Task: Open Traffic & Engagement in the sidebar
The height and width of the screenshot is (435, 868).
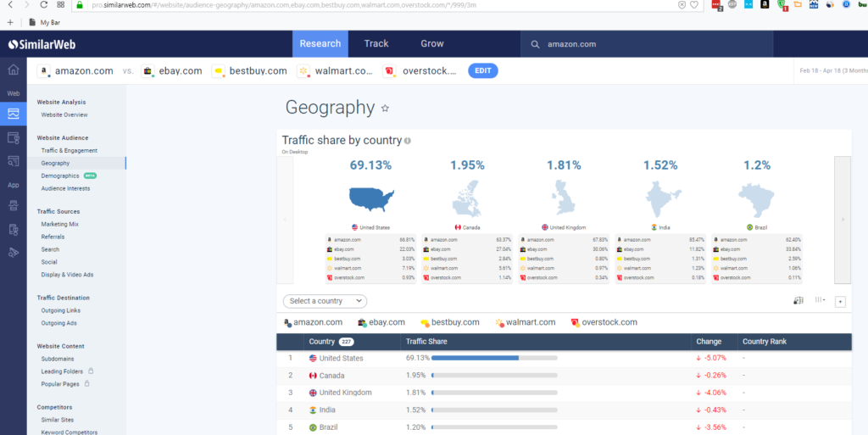Action: pyautogui.click(x=70, y=150)
